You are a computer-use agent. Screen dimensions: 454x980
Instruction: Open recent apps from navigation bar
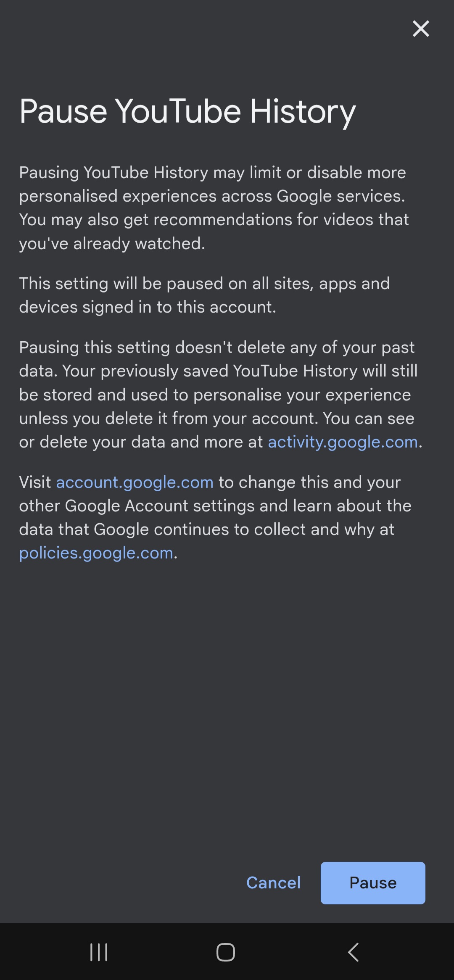(x=99, y=952)
